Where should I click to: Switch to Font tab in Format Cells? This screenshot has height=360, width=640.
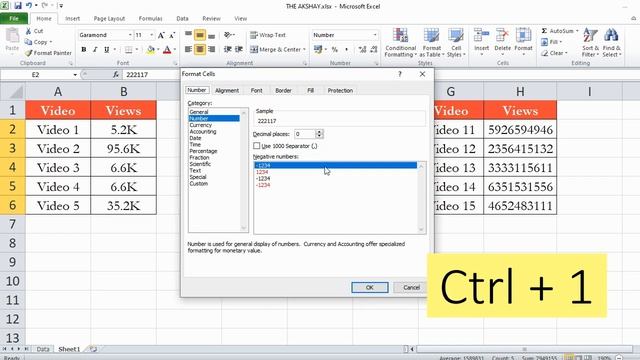pyautogui.click(x=256, y=91)
